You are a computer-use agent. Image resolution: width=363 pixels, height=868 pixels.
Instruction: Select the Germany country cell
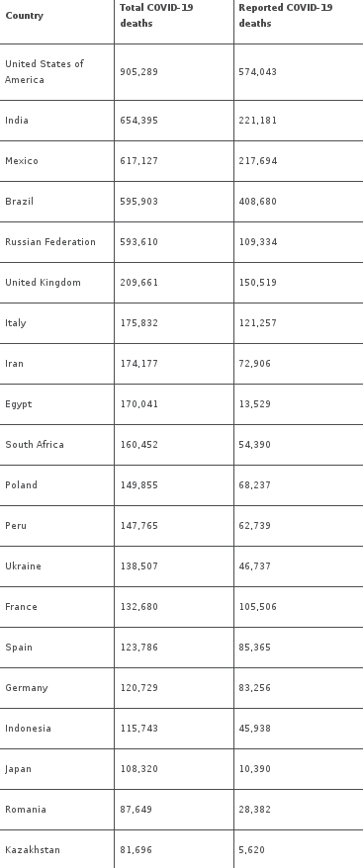[27, 687]
